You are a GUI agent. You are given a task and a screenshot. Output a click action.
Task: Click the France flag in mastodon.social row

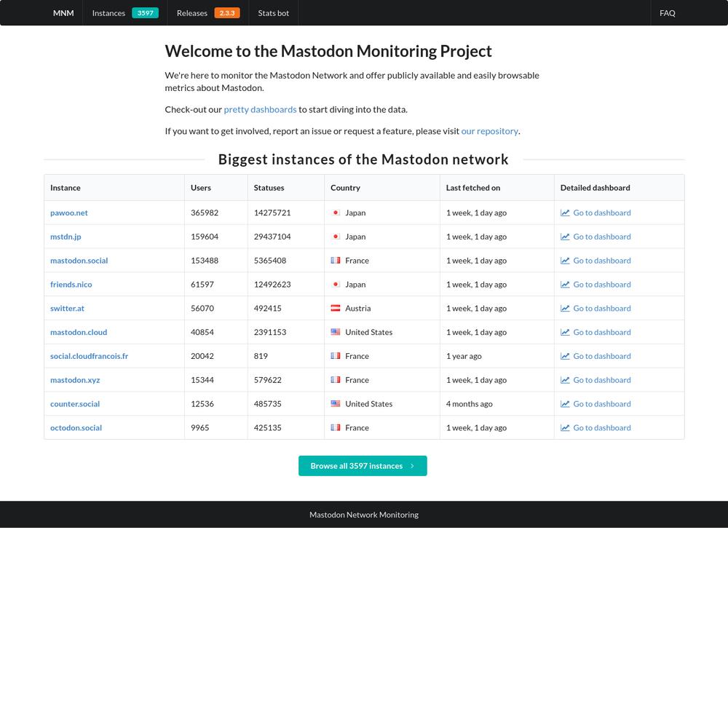click(335, 261)
